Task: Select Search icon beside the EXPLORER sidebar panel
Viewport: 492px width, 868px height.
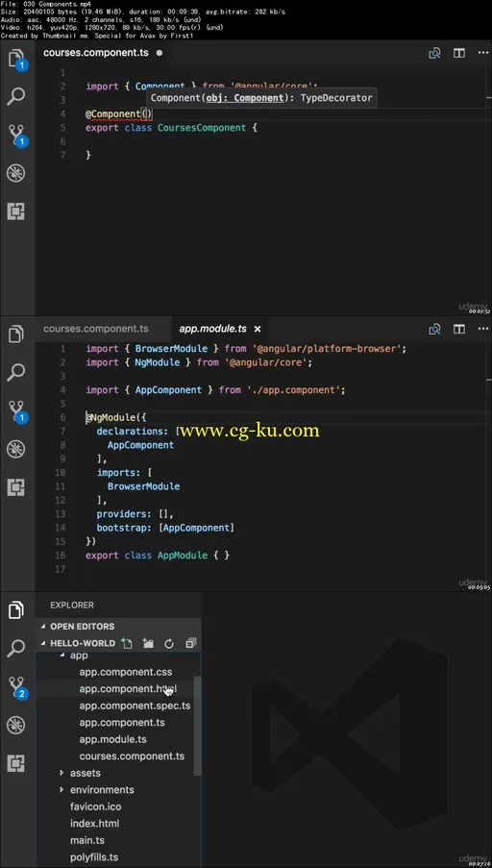Action: (16, 648)
